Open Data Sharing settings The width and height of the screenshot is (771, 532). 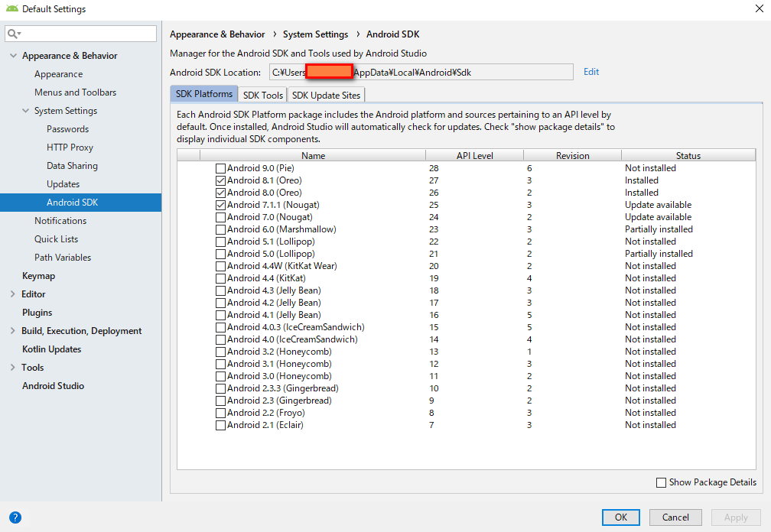(72, 166)
